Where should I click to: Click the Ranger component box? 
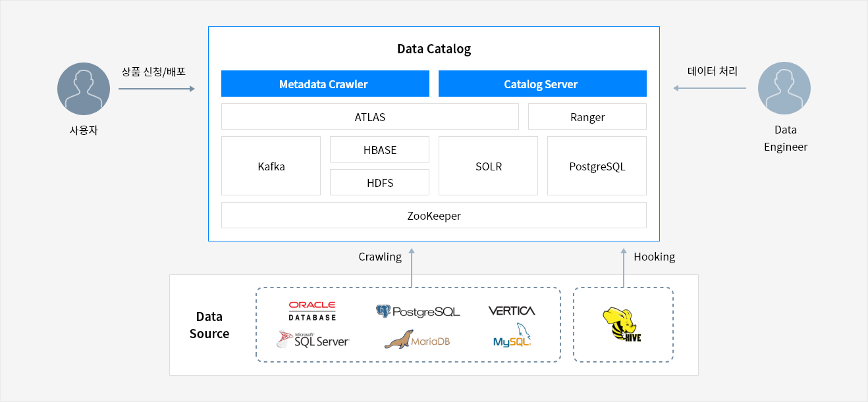coord(587,116)
